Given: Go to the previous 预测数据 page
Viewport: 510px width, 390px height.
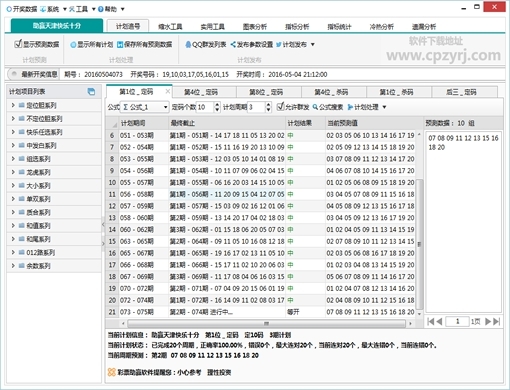Looking at the screenshot, I should tap(439, 321).
